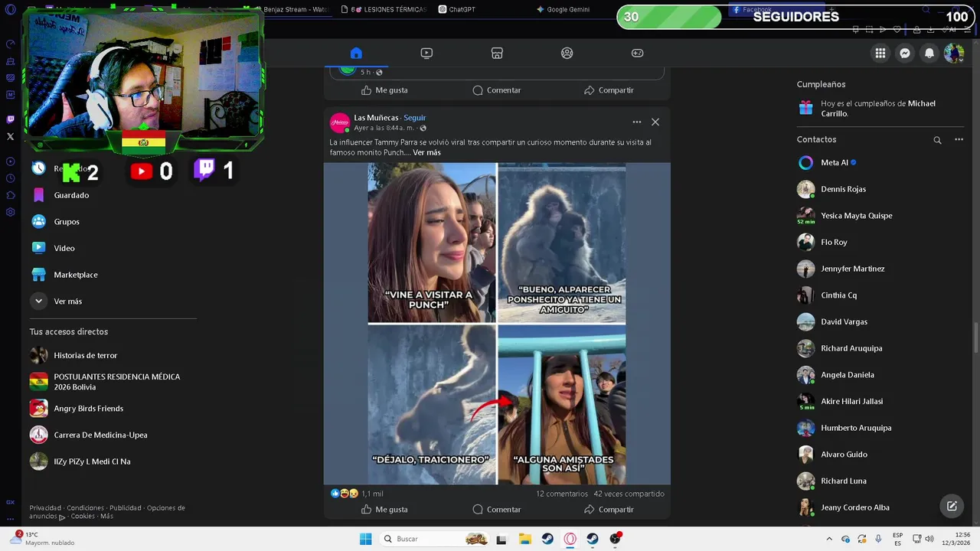The width and height of the screenshot is (980, 551).
Task: Open Facebook notifications bell
Action: (x=929, y=53)
